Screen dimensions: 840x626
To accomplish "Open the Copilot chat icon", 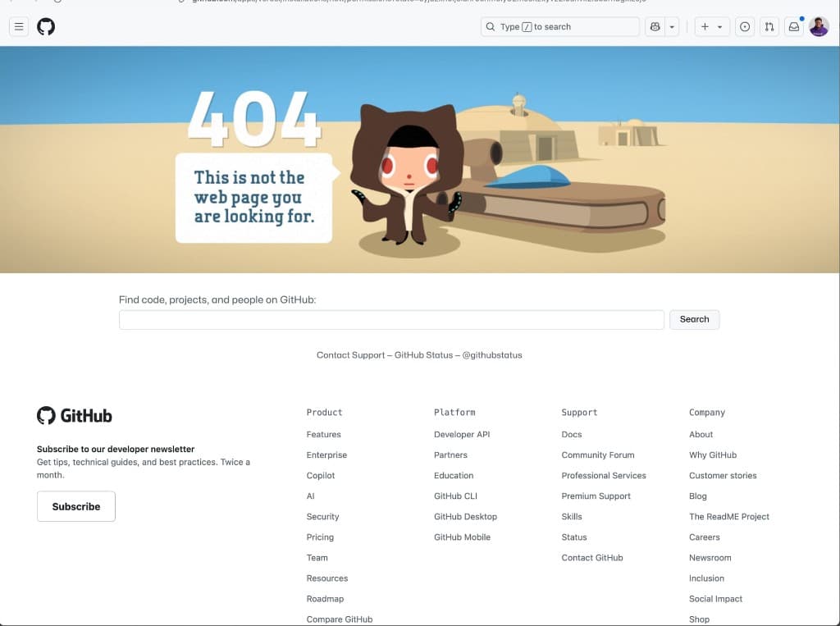I will pos(655,27).
